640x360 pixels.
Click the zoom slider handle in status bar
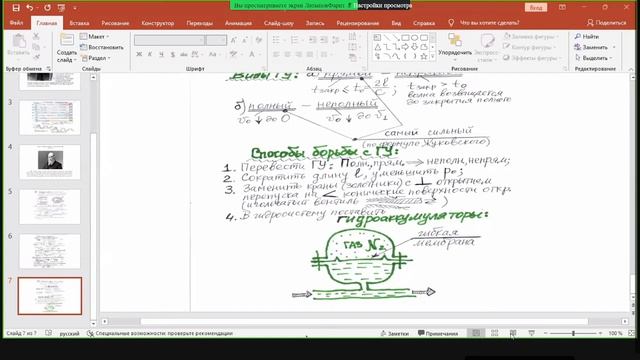[573, 333]
